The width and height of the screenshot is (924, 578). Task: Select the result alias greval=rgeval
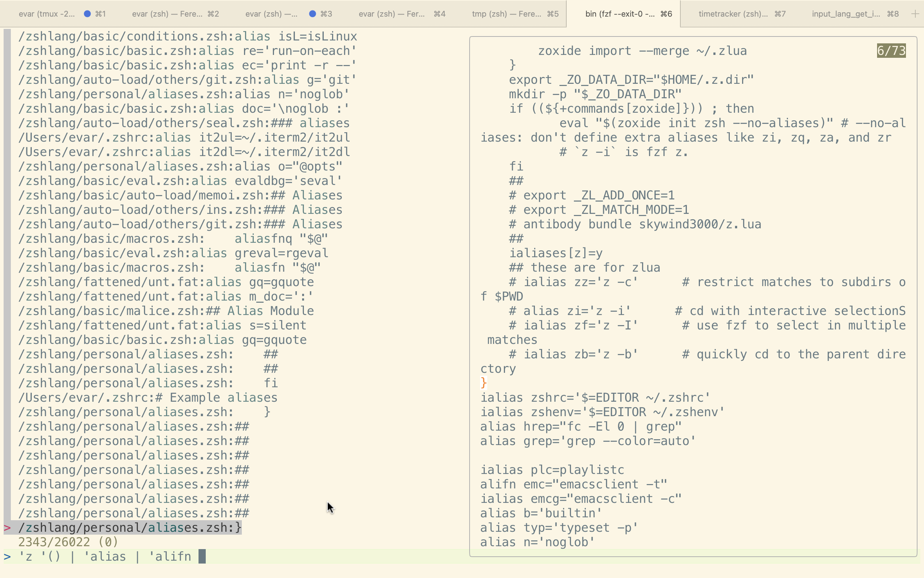[173, 253]
